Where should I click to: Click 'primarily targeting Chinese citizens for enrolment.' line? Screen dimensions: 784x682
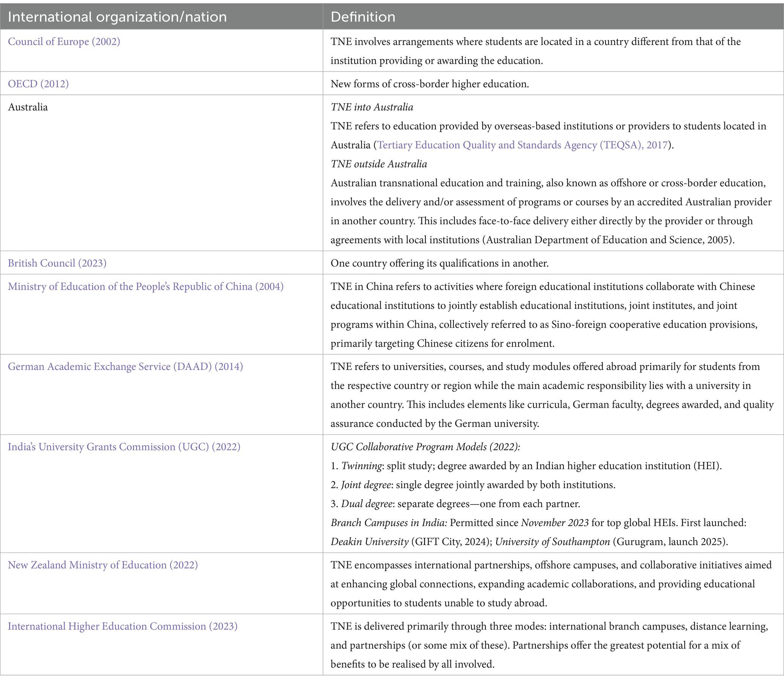click(x=442, y=343)
